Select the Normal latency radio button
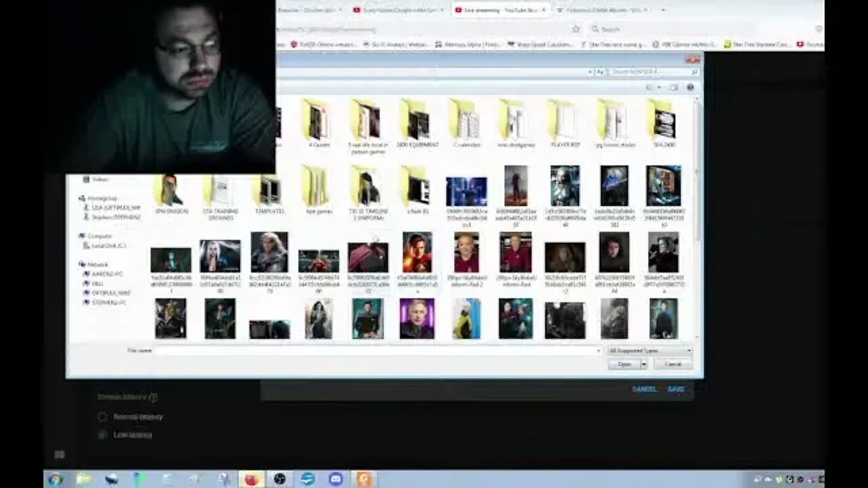Screen dimensions: 868x488 click(x=102, y=417)
